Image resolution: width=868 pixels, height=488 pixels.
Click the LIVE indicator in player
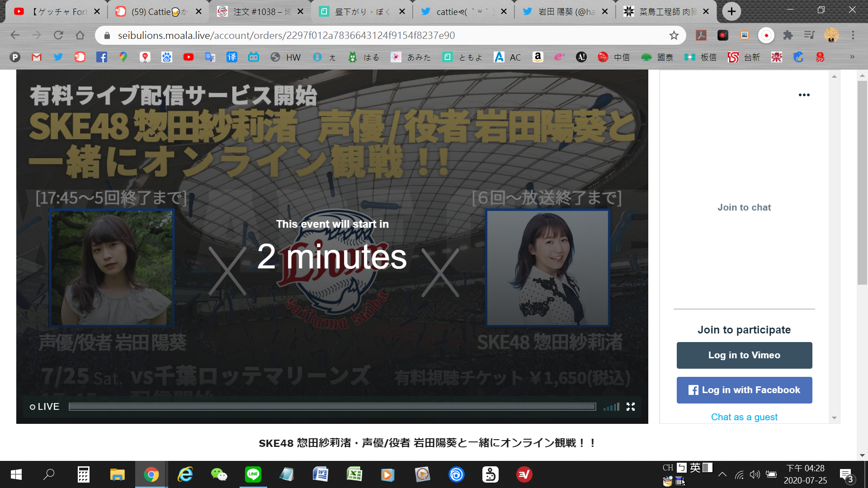(44, 407)
